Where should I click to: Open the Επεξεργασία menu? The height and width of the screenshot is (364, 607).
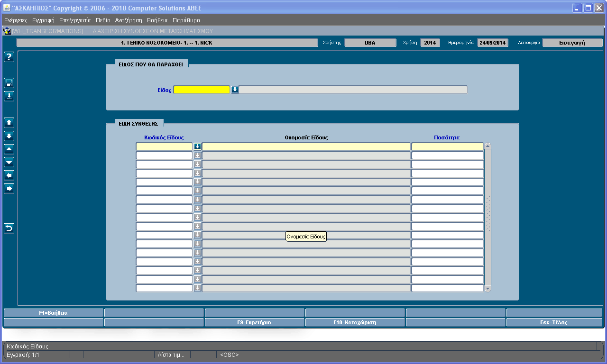75,20
